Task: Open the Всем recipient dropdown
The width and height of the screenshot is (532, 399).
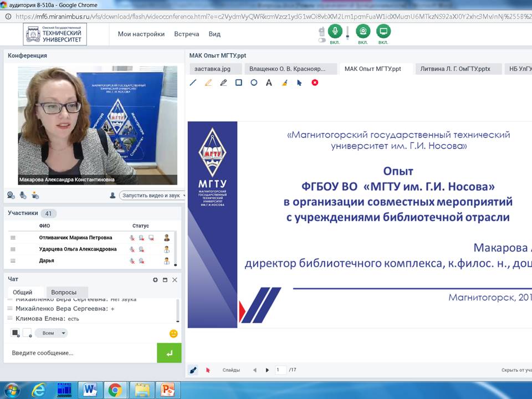Action: click(x=51, y=333)
